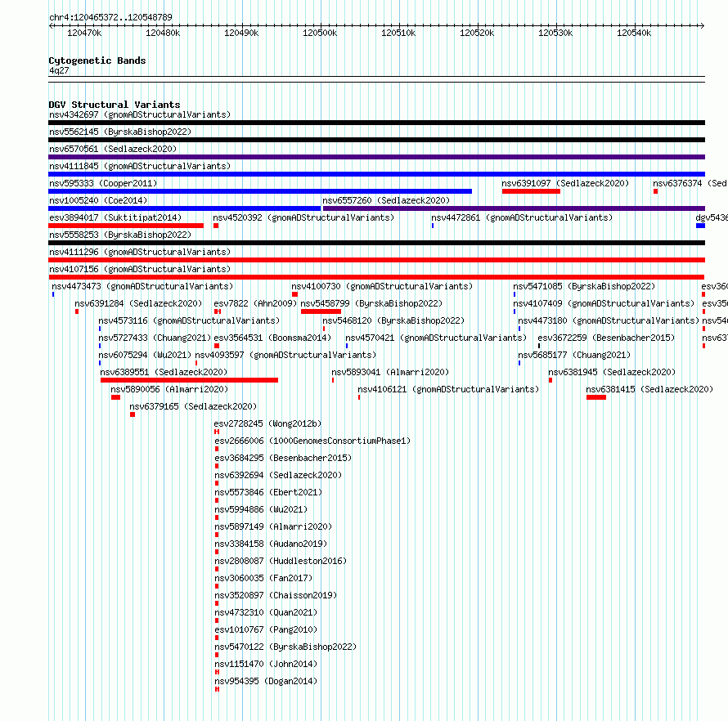Open variant nsv6381945 (Sedlazeck2020)
The height and width of the screenshot is (721, 728).
(612, 372)
